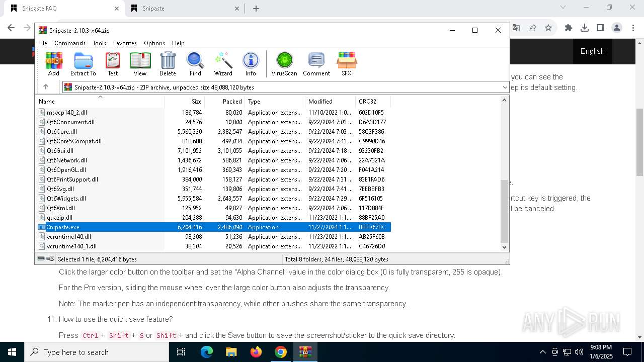Screen dimensions: 644x362
Task: Sort file list by CRC32 column
Action: click(x=373, y=101)
